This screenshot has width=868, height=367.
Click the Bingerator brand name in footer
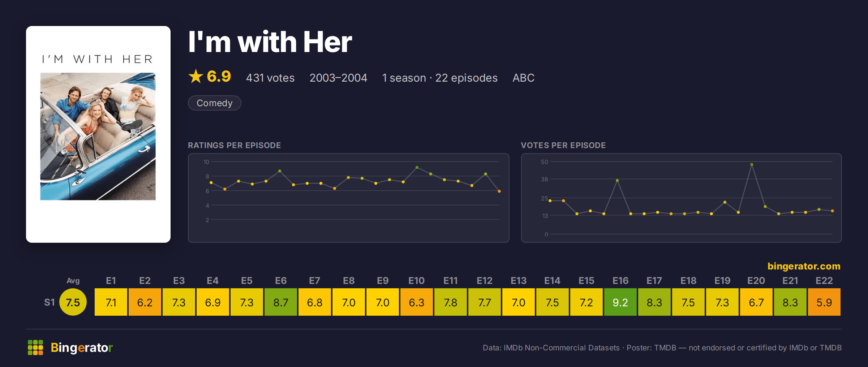82,347
